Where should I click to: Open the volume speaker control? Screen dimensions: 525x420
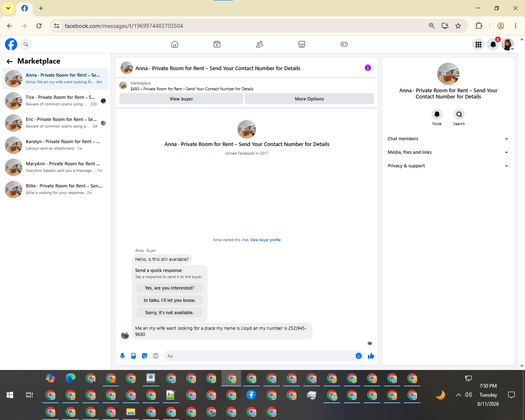click(x=468, y=395)
